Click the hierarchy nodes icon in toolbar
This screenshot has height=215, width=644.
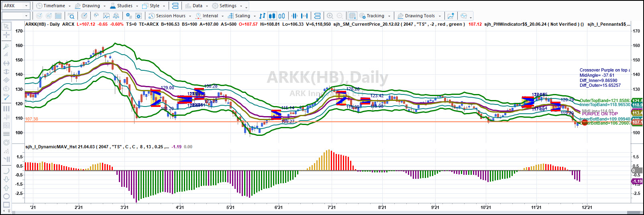[x=116, y=16]
